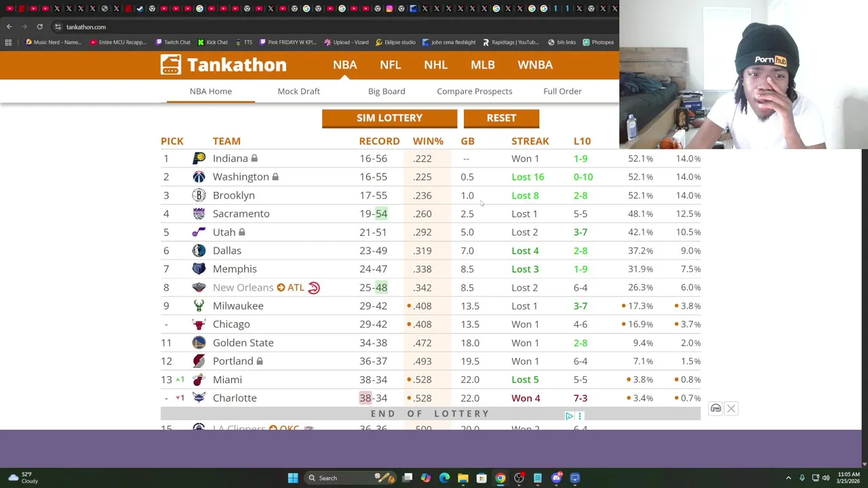This screenshot has height=488, width=868.
Task: Click the orange arrow icon before ATL
Action: 281,287
